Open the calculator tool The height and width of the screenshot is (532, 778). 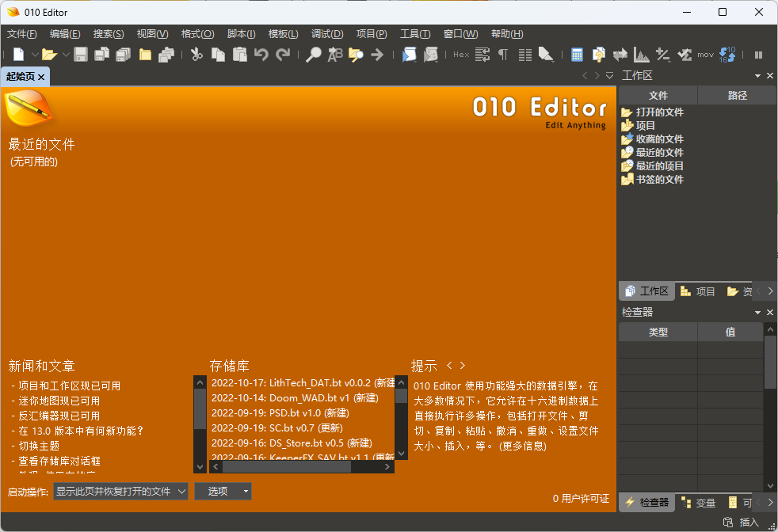click(577, 55)
